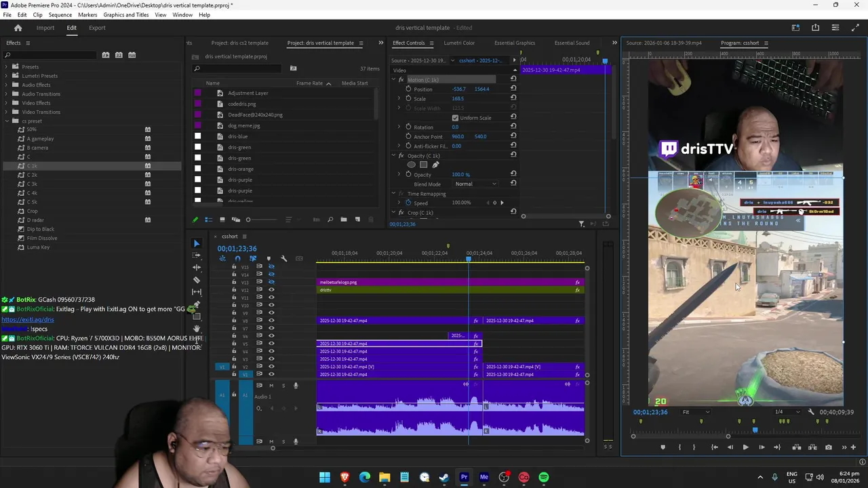The width and height of the screenshot is (868, 488).
Task: Select the Ripple Edit tool
Action: [197, 268]
